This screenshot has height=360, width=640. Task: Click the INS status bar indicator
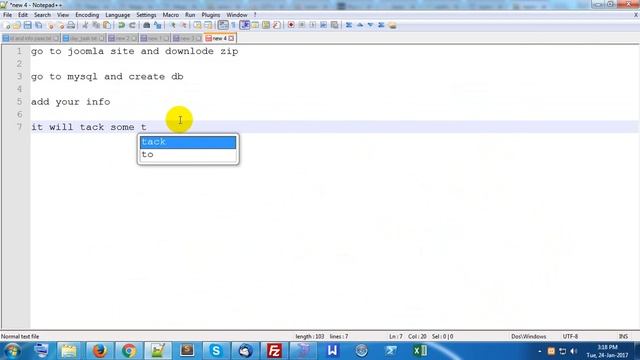(623, 336)
